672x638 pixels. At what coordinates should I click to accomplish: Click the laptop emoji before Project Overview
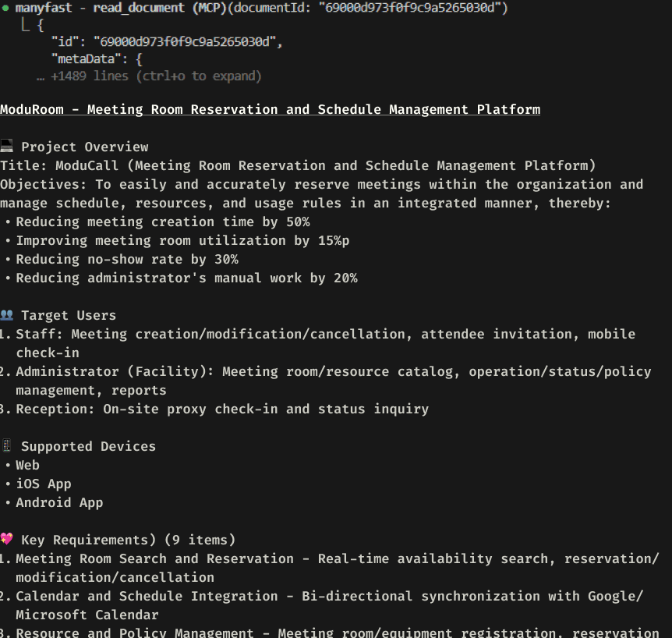point(6,146)
